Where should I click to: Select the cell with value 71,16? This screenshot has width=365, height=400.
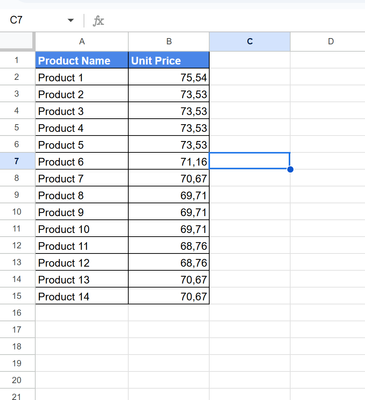point(169,161)
